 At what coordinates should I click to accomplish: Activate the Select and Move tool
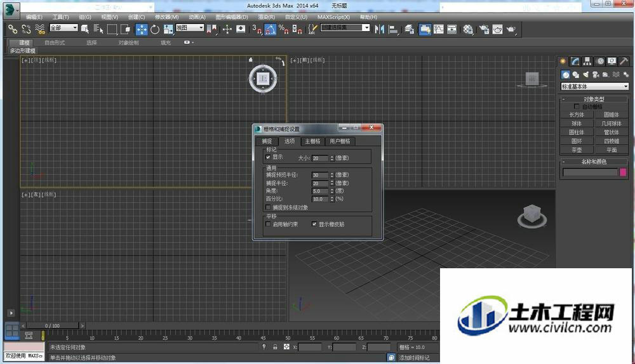[x=142, y=29]
